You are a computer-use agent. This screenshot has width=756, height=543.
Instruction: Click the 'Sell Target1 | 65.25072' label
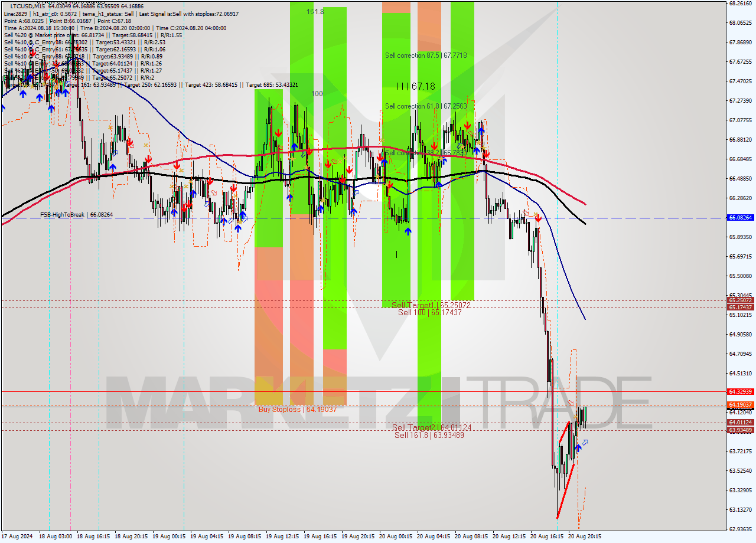pos(431,305)
